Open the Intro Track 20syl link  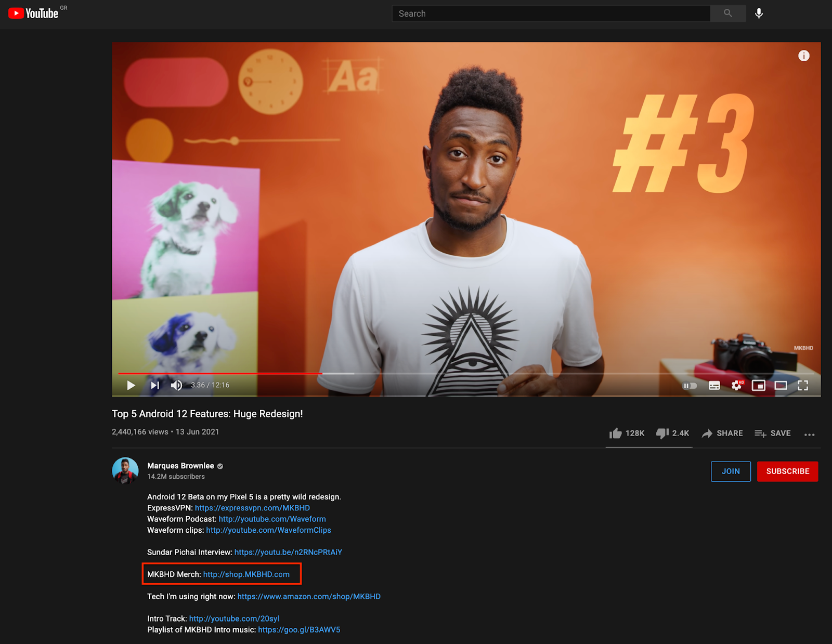tap(234, 619)
